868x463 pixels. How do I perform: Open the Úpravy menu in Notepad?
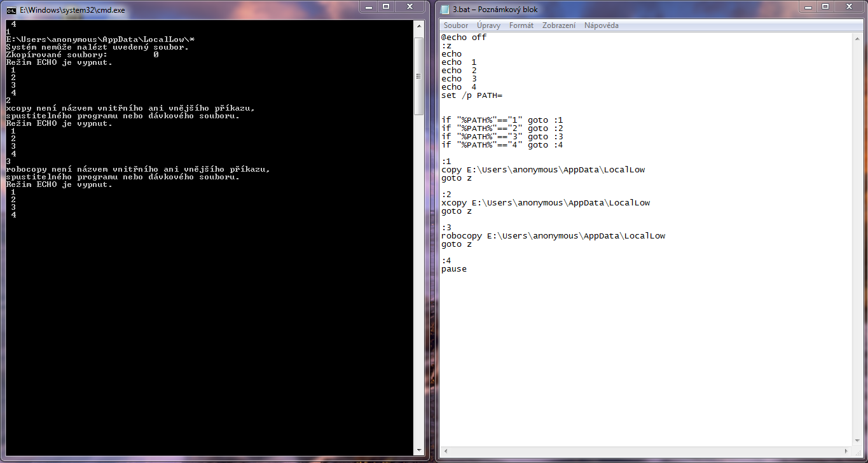[488, 25]
